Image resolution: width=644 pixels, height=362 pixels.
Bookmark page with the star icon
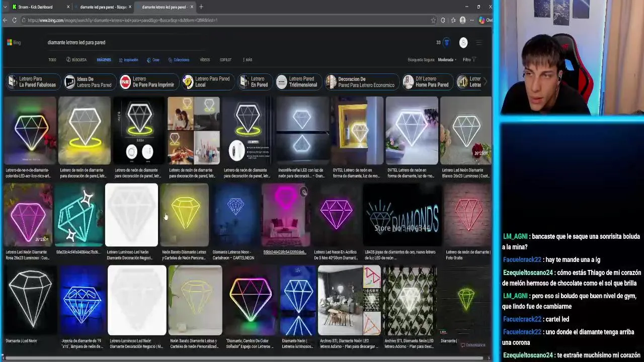pyautogui.click(x=433, y=20)
